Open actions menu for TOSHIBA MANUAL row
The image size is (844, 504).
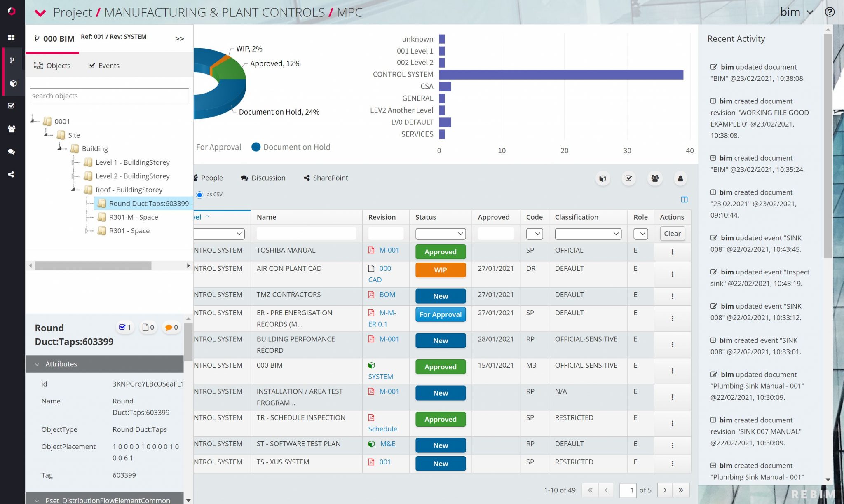point(672,252)
